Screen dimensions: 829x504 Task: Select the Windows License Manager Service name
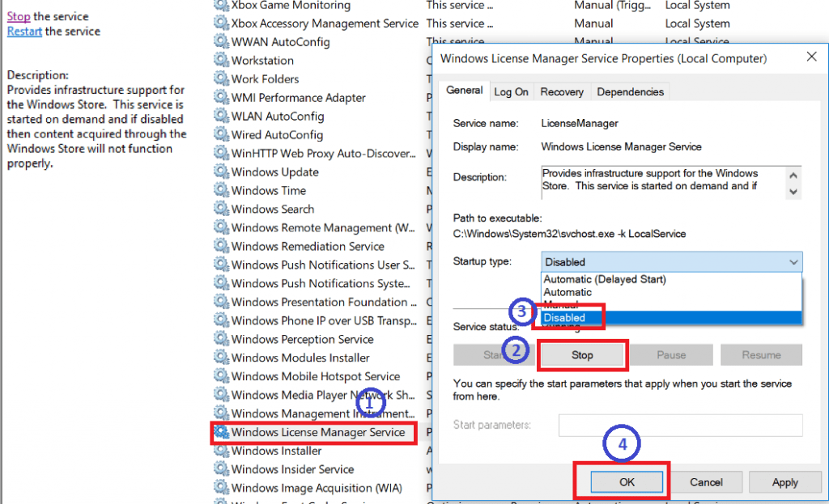[x=317, y=432]
